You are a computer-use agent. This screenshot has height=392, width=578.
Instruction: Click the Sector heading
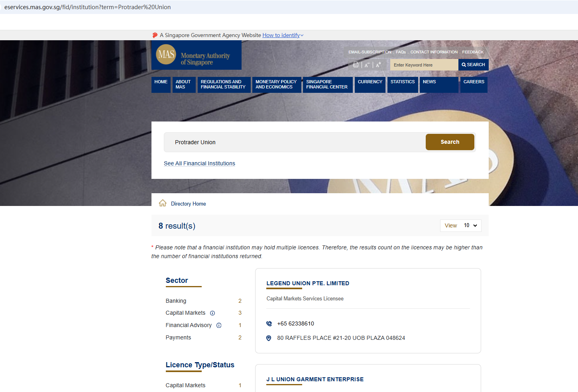[177, 280]
